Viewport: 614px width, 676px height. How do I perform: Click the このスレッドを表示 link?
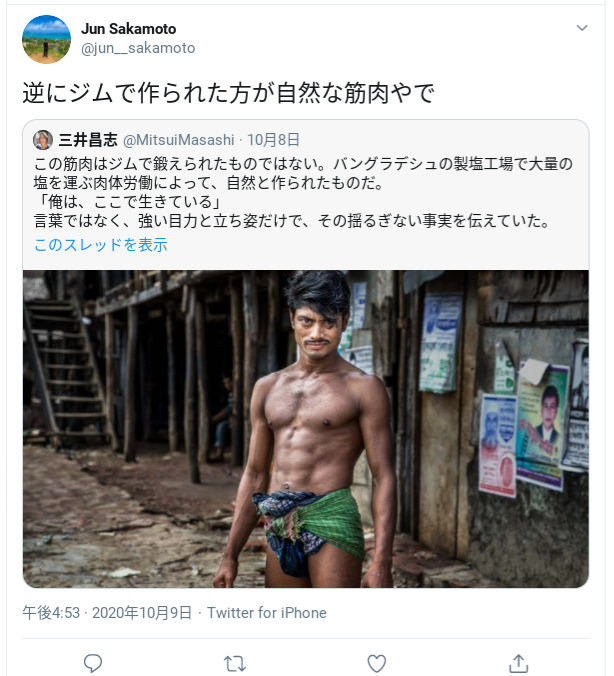pyautogui.click(x=100, y=245)
